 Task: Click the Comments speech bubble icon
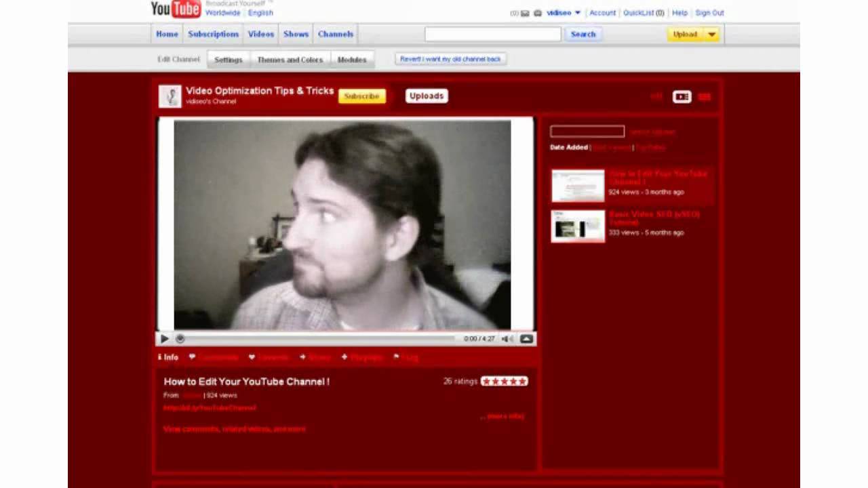192,357
